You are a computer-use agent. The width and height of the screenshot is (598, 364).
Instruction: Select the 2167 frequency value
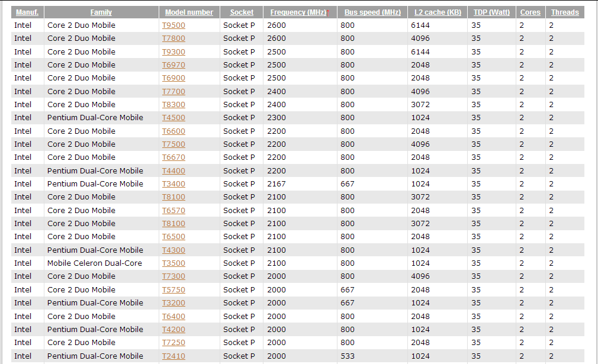[x=277, y=183]
